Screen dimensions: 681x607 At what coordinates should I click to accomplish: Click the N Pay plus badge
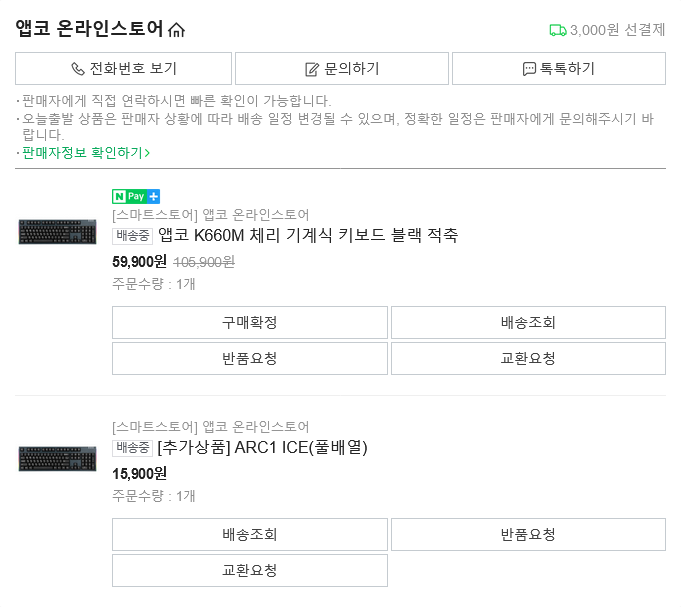[136, 196]
